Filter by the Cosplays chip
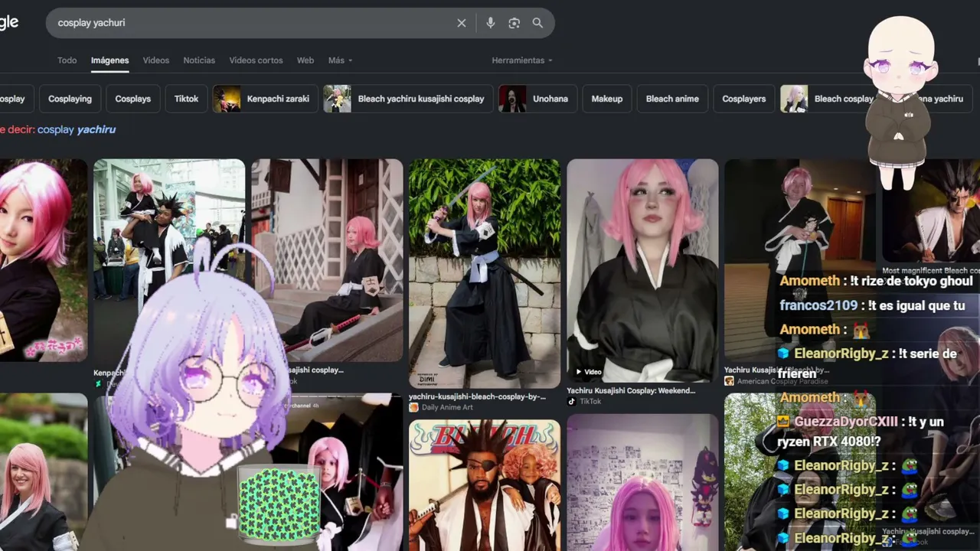The image size is (980, 551). [x=133, y=99]
